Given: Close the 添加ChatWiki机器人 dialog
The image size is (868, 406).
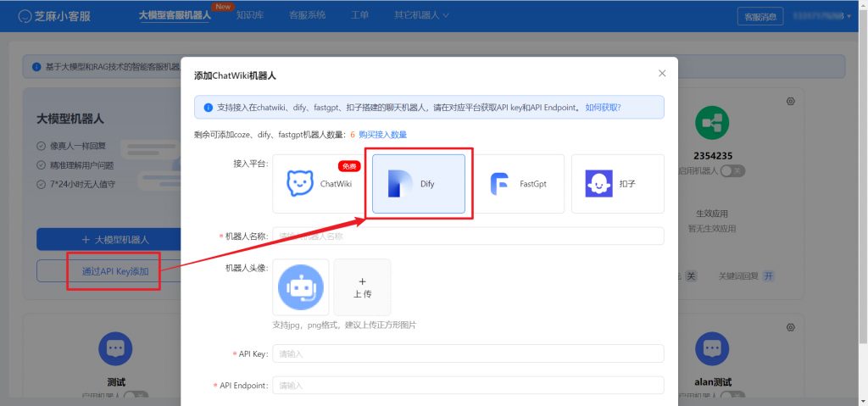Looking at the screenshot, I should 661,73.
